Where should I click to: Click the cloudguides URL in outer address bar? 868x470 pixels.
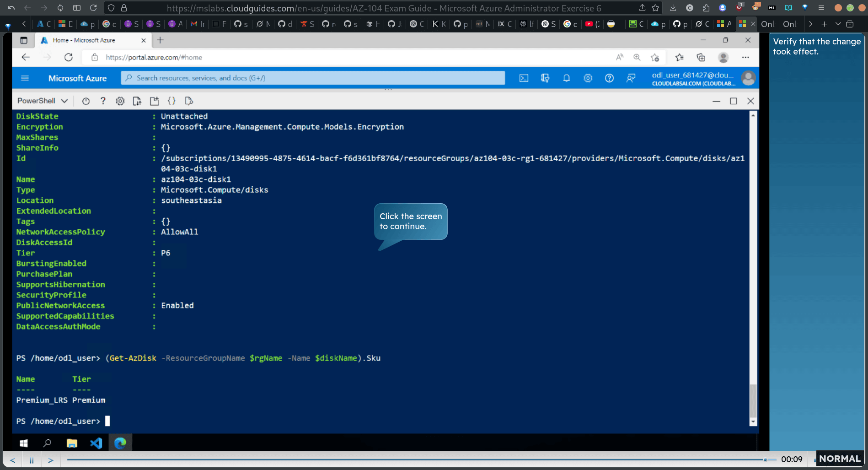point(384,8)
